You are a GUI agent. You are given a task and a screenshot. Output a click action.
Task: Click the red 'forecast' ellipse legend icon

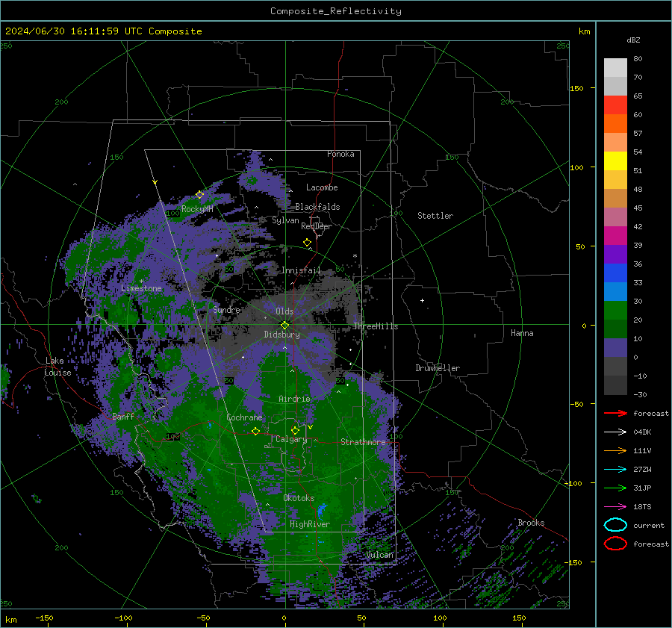click(x=615, y=544)
